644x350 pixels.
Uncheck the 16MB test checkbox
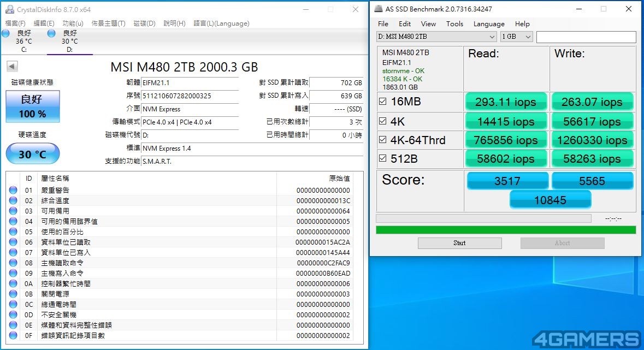pos(383,102)
